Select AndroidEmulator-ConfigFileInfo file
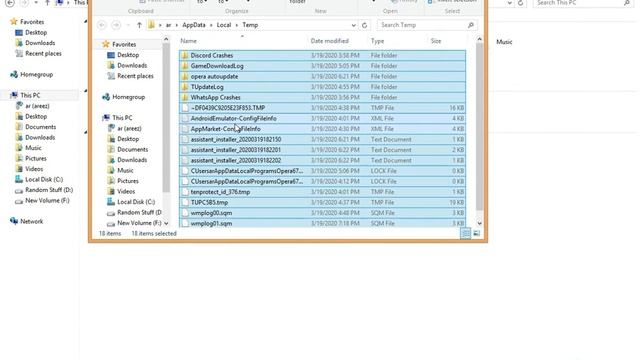This screenshot has height=360, width=640. (322, 118)
